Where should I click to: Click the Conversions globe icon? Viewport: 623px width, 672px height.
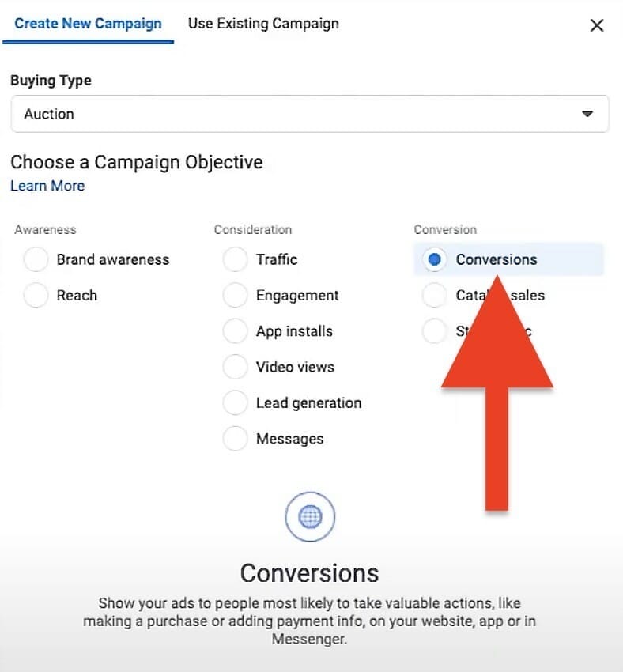tap(309, 516)
